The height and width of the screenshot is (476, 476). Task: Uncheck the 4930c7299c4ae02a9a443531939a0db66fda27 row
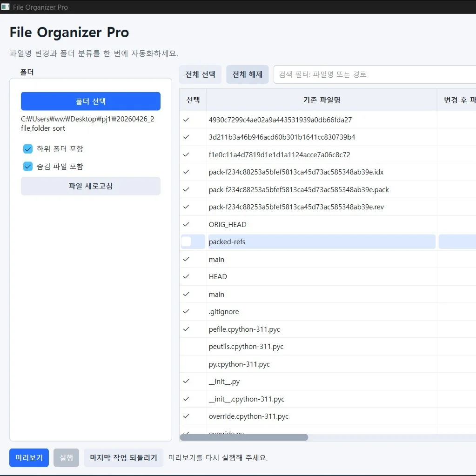point(186,120)
